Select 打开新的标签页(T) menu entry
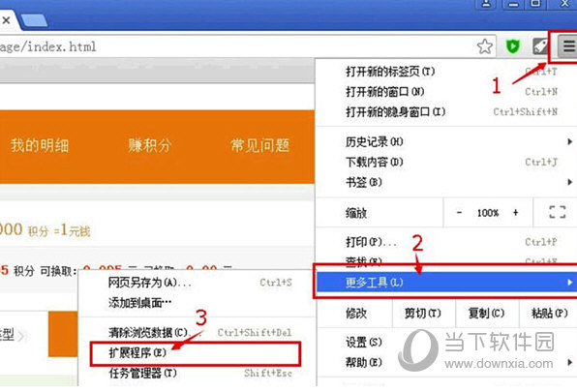577x392 pixels. pyautogui.click(x=446, y=72)
